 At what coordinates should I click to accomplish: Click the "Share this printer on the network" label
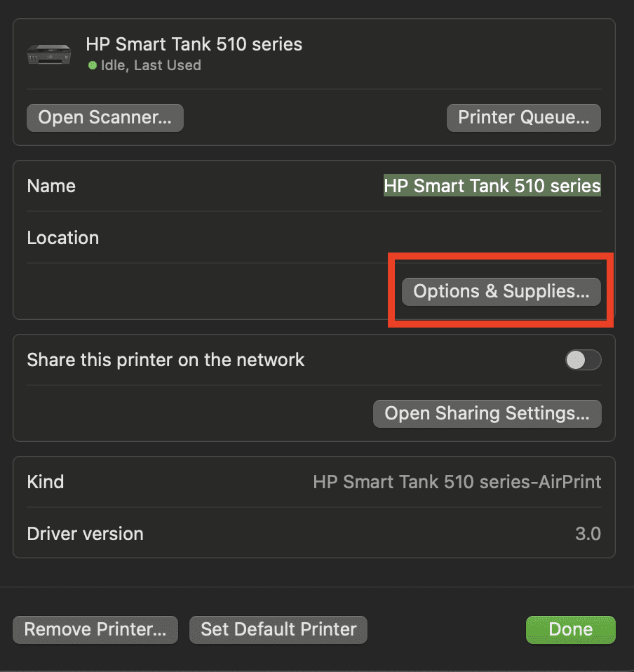pyautogui.click(x=166, y=360)
